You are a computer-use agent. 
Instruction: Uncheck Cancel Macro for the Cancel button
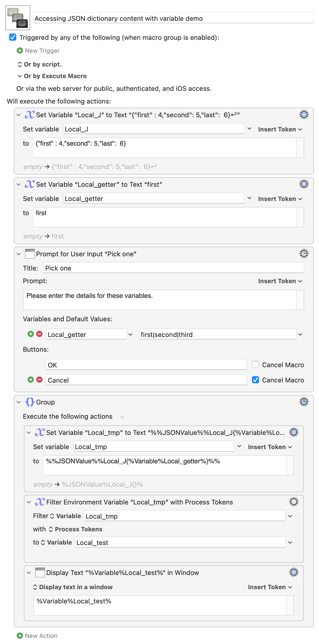pyautogui.click(x=255, y=380)
